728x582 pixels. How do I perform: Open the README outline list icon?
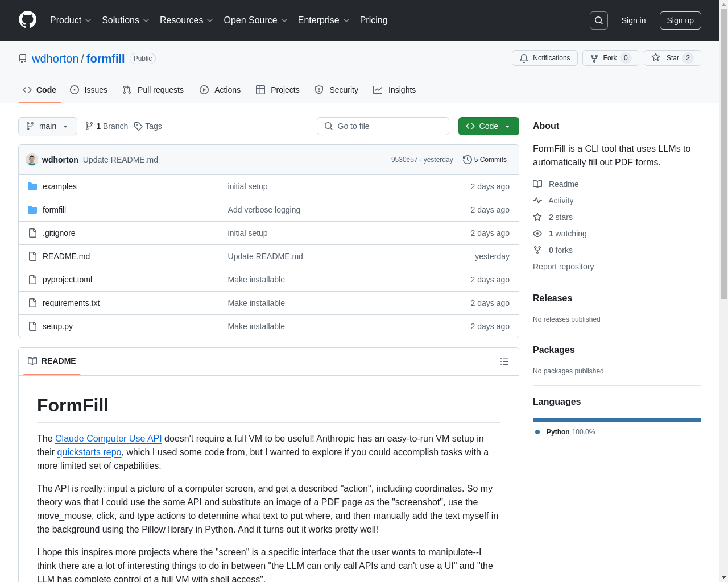click(x=504, y=361)
